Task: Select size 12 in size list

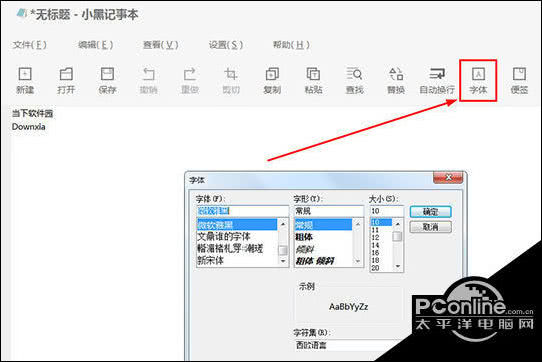Action: 381,238
